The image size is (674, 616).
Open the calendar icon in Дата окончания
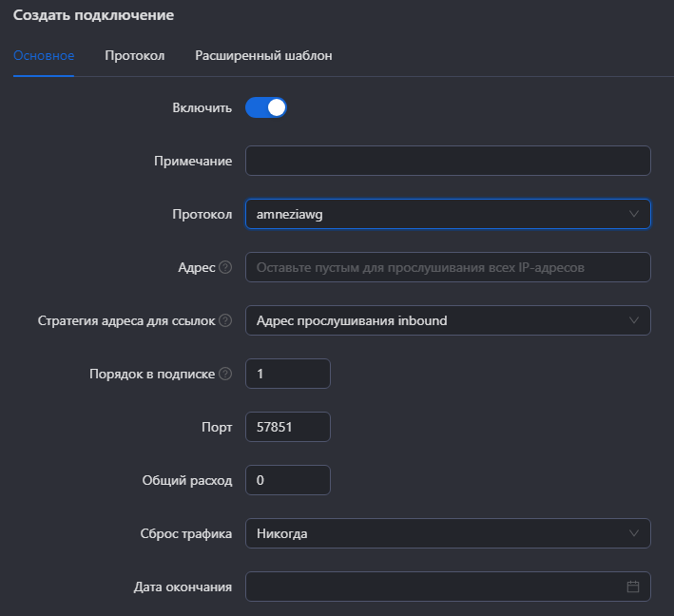click(x=633, y=587)
